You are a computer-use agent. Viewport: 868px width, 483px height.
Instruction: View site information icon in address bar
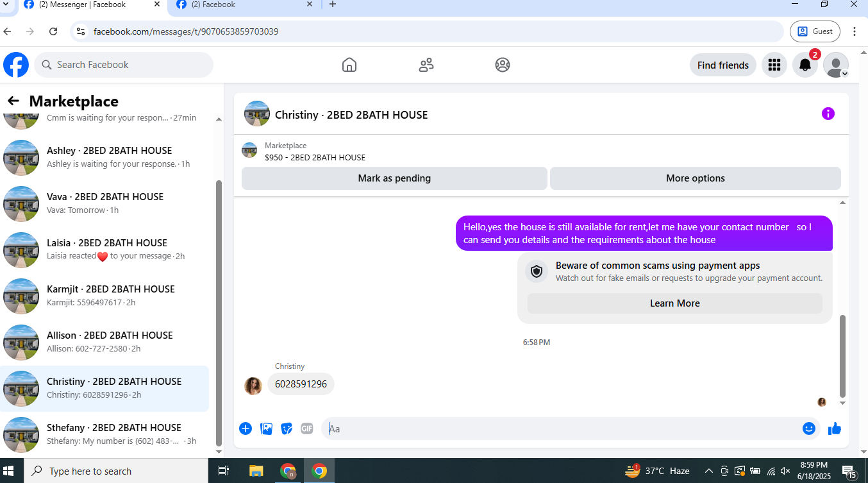click(x=80, y=31)
